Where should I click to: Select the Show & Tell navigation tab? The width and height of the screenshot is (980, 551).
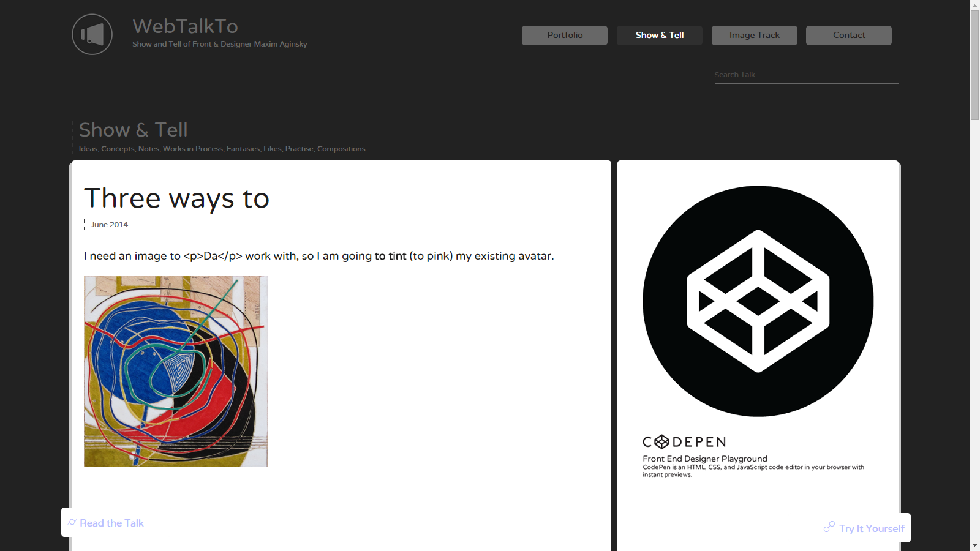[660, 36]
